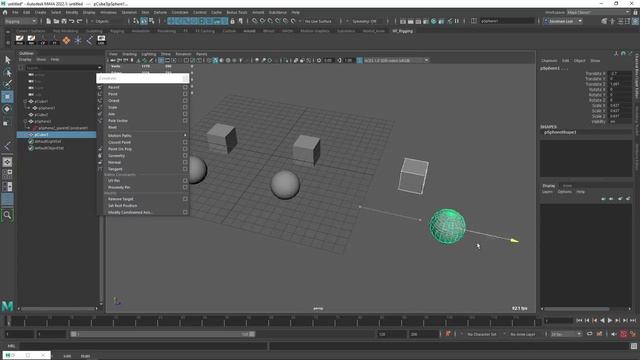640x360 pixels.
Task: Click the Translate X value field
Action: coord(620,74)
